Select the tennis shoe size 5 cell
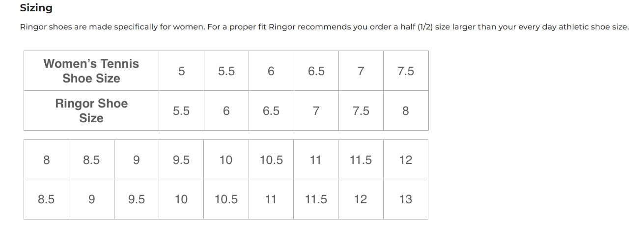Viewport: 644px width, 246px height. click(181, 71)
